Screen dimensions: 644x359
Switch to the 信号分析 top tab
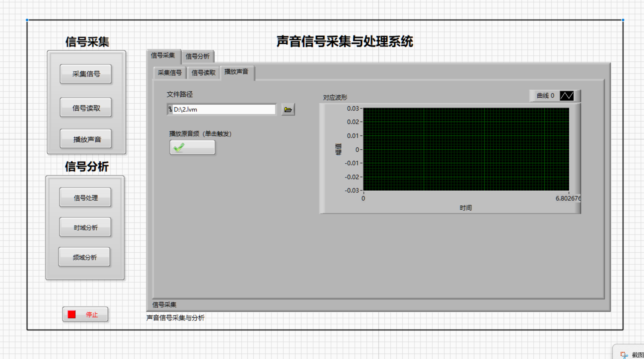point(197,56)
